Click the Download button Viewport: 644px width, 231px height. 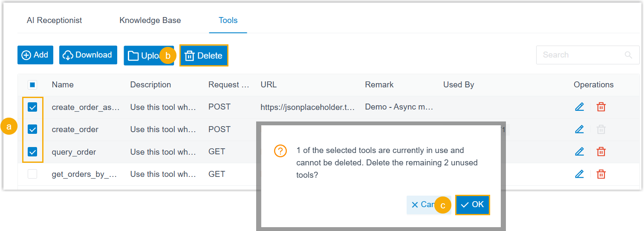[88, 55]
